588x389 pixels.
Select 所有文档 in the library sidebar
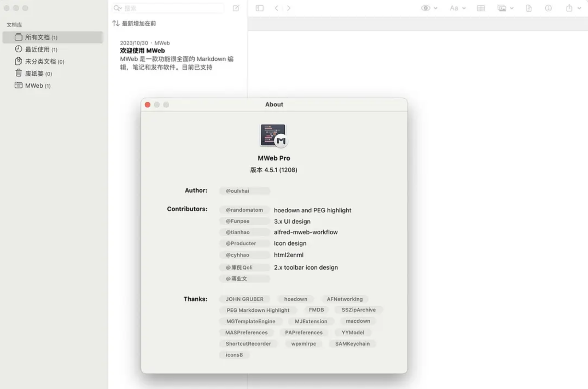click(x=52, y=37)
